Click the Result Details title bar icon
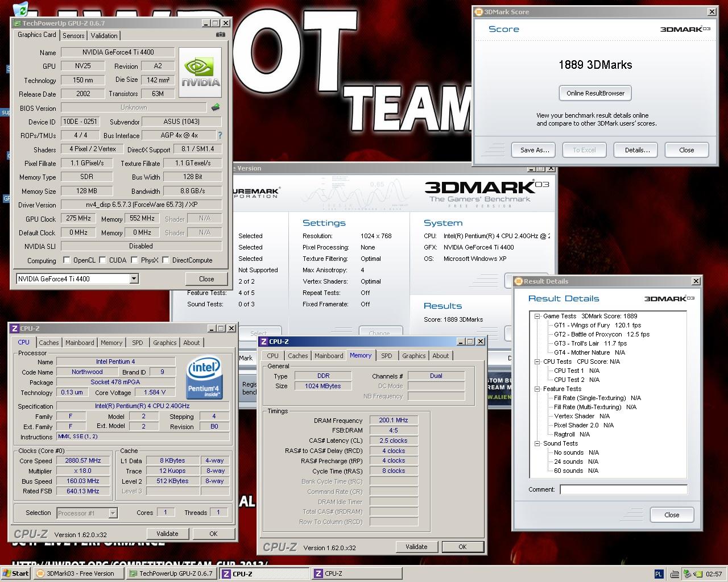This screenshot has width=728, height=582. click(x=519, y=281)
